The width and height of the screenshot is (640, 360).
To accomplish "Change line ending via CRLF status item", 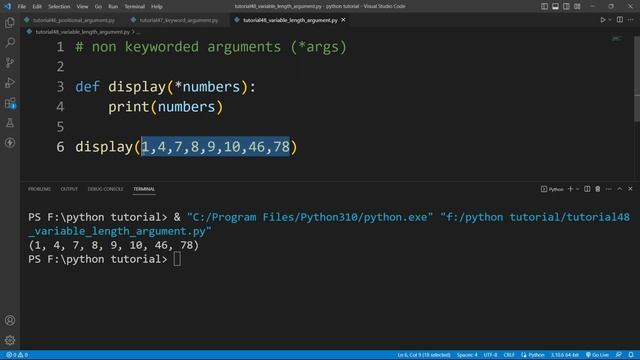I will 509,355.
